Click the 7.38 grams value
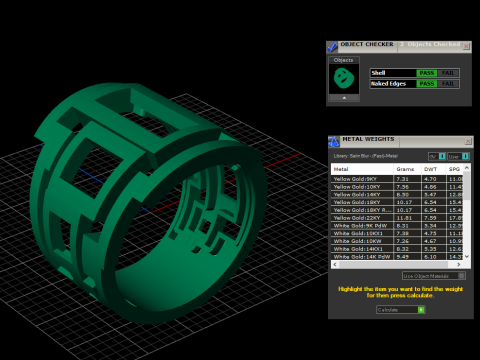 click(x=403, y=233)
